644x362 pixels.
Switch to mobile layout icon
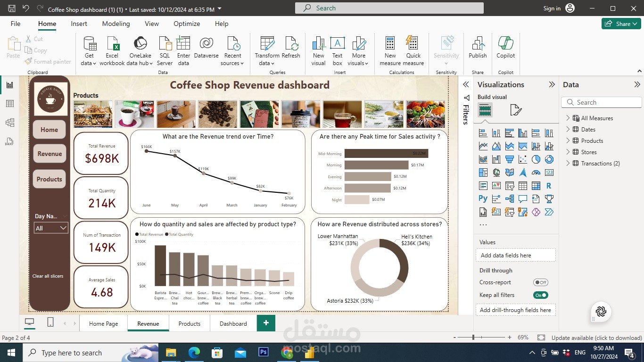click(50, 322)
